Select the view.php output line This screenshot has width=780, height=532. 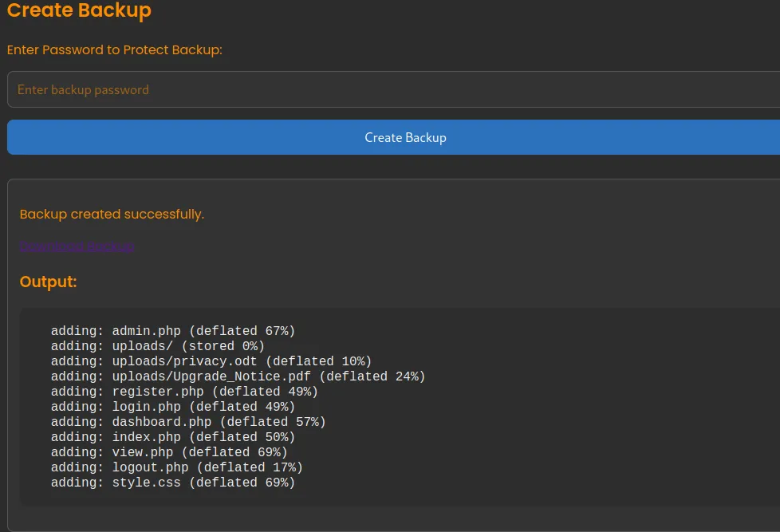169,452
